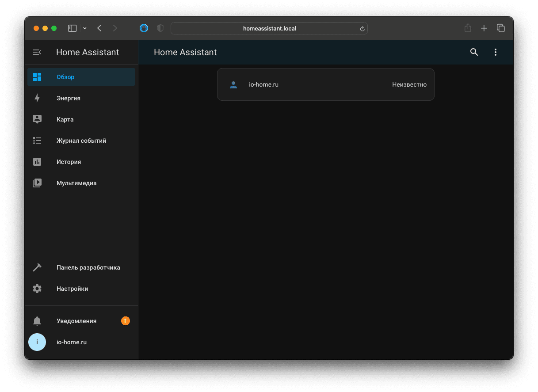Open io-home.ru user profile

[x=81, y=342]
